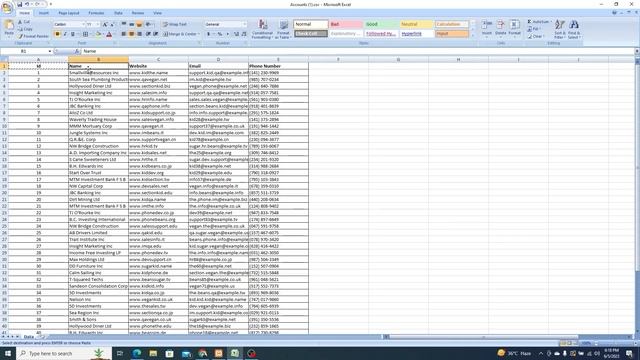Image resolution: width=640 pixels, height=360 pixels.
Task: Click the Wrap Text button
Action: pos(175,24)
